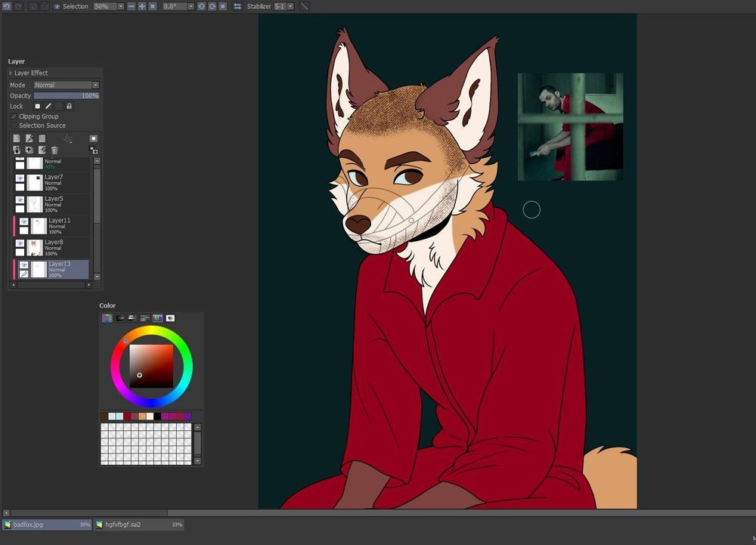Reset the canvas rotation

223,6
